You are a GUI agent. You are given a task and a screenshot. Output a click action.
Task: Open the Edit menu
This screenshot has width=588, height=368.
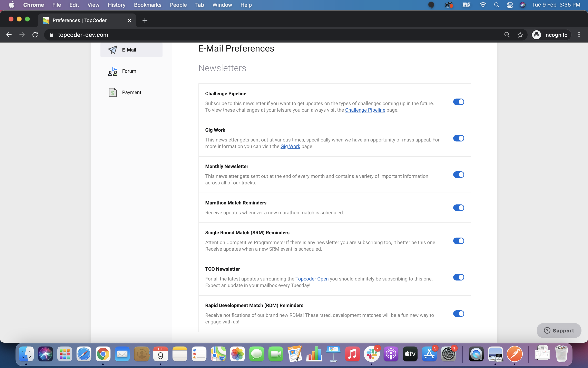click(x=74, y=5)
